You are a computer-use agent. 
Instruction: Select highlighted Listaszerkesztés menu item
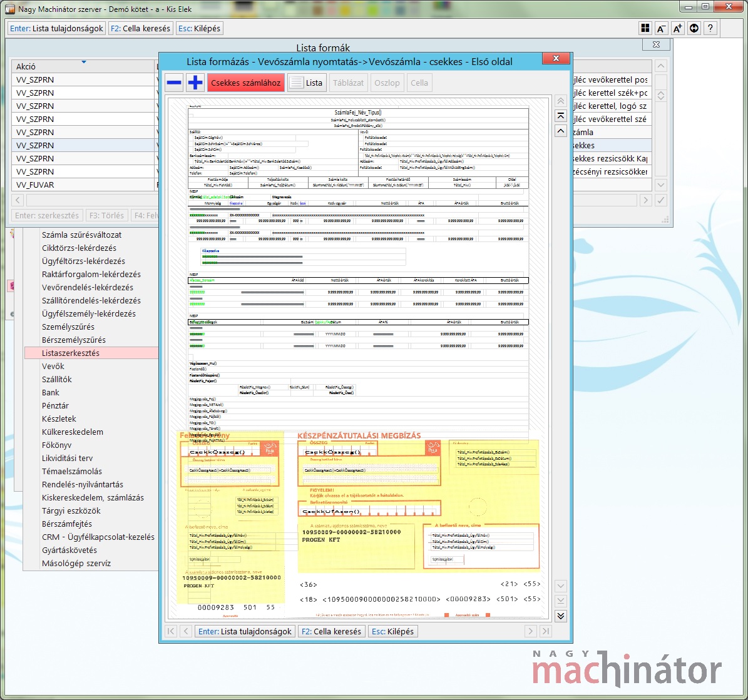tap(91, 353)
